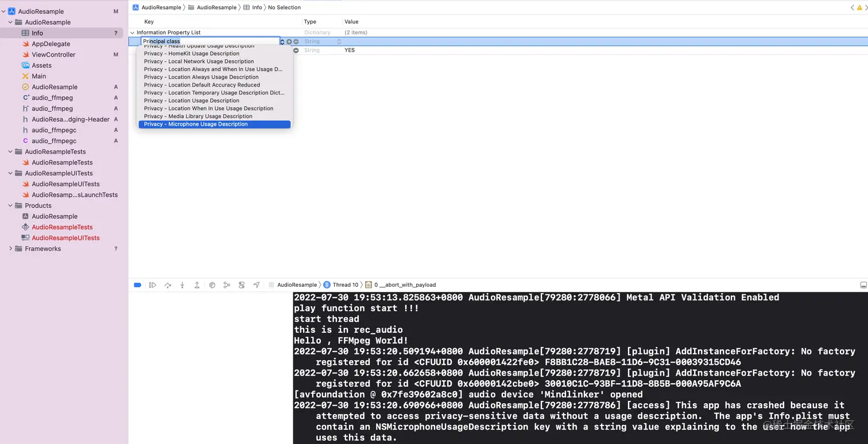Remove the Principal class row with minus

(x=296, y=41)
